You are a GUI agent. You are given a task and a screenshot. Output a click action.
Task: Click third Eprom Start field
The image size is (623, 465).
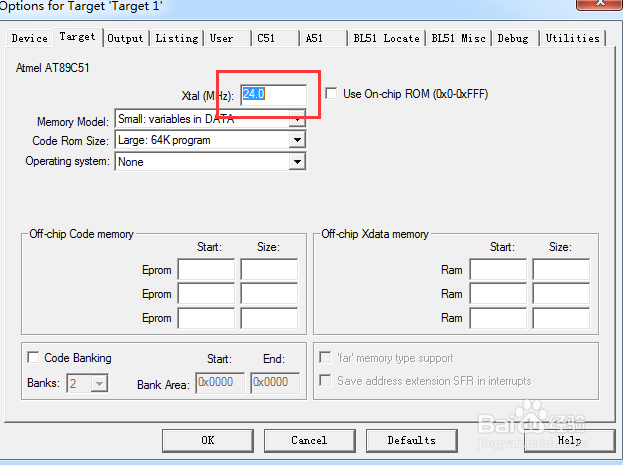click(x=206, y=318)
